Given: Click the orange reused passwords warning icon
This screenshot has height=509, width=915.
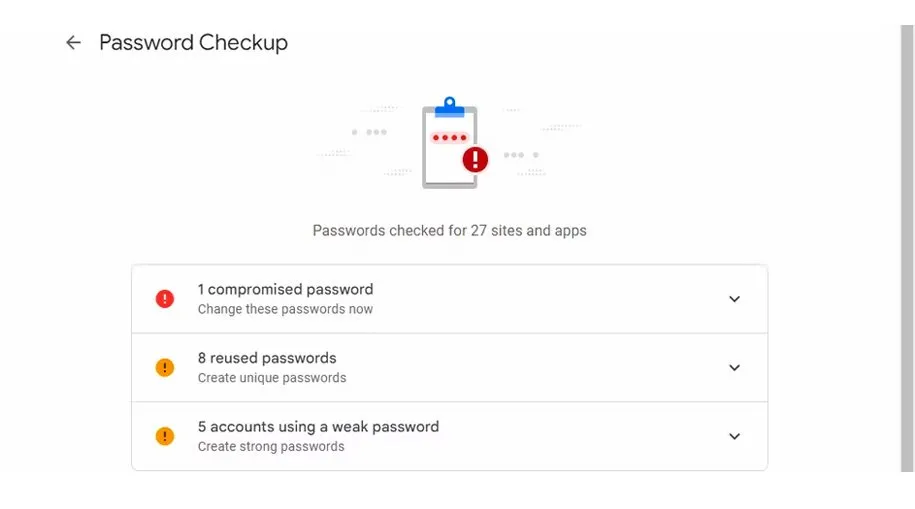Looking at the screenshot, I should coord(165,368).
